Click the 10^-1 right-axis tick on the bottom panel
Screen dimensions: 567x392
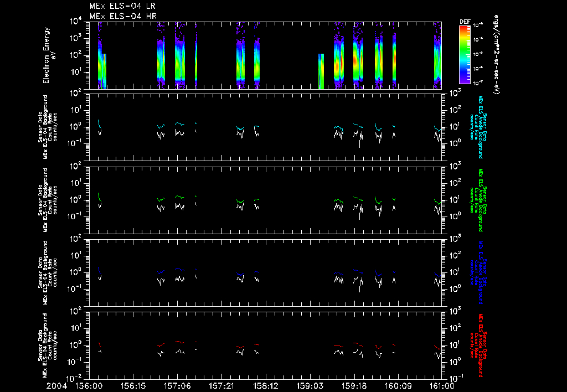click(456, 378)
